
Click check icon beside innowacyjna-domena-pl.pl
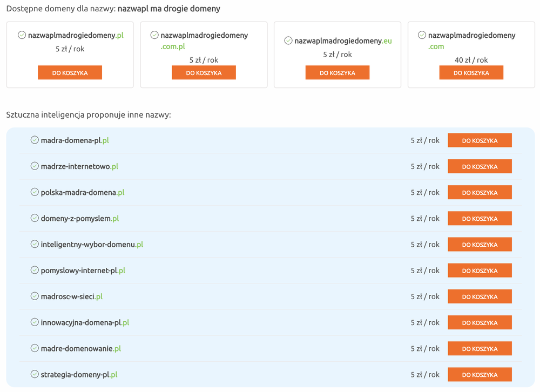35,322
